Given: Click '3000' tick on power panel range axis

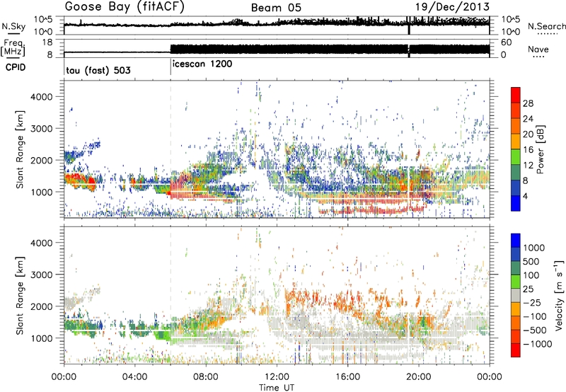Looking at the screenshot, I should click(42, 129).
